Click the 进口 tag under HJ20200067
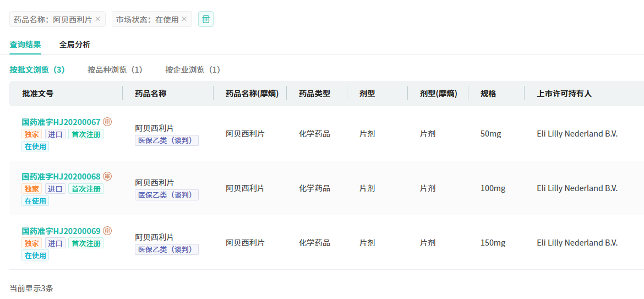 click(x=55, y=134)
